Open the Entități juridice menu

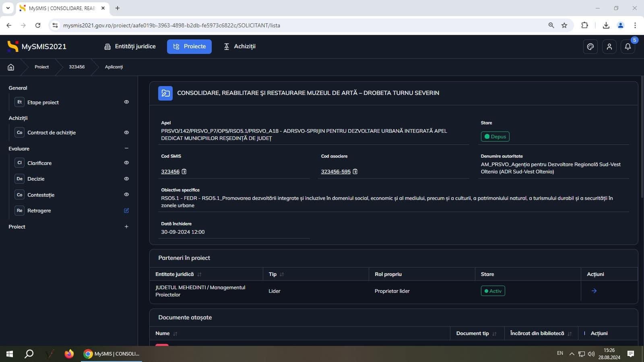tap(130, 47)
